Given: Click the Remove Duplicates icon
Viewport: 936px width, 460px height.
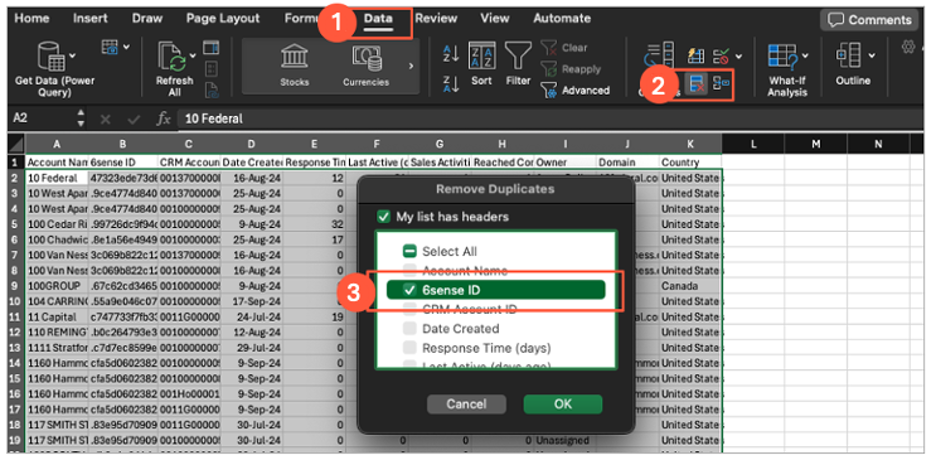Looking at the screenshot, I should (x=695, y=85).
